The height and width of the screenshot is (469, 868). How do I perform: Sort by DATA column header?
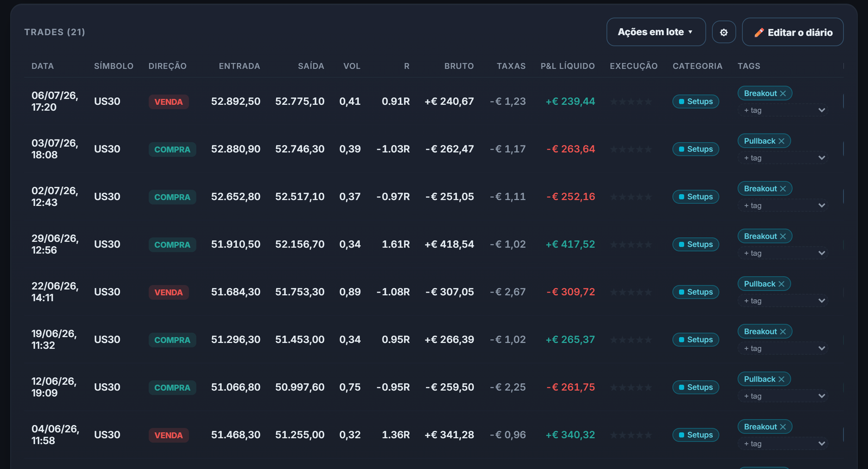[x=42, y=66]
